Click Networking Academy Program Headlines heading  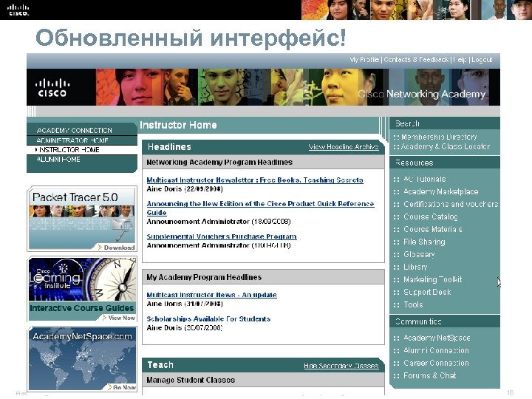[x=219, y=162]
